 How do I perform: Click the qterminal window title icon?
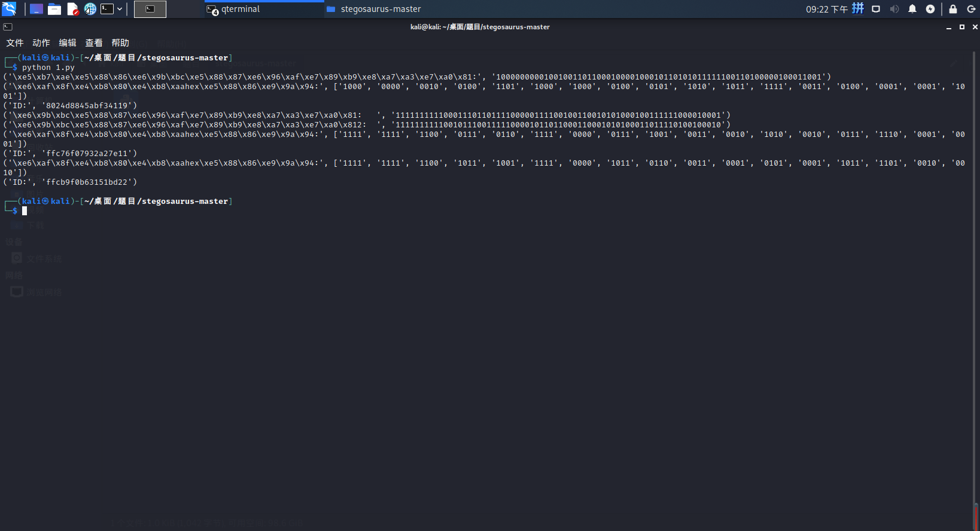tap(8, 27)
